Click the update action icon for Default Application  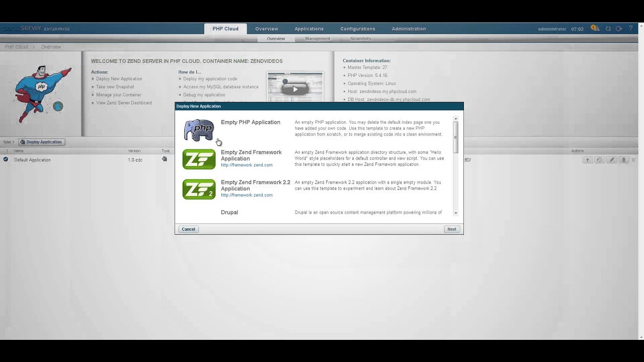point(587,160)
